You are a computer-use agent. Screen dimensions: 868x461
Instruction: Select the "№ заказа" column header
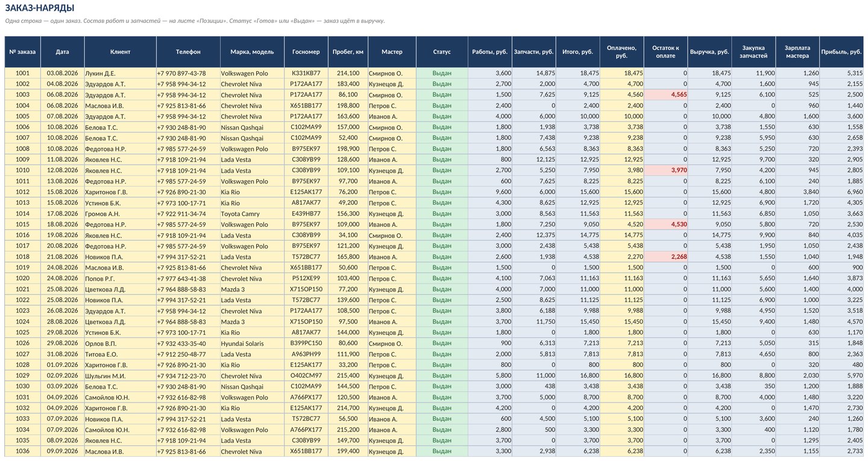point(22,52)
